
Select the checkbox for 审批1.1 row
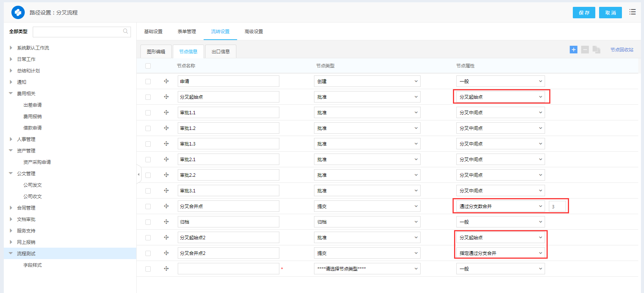click(148, 113)
